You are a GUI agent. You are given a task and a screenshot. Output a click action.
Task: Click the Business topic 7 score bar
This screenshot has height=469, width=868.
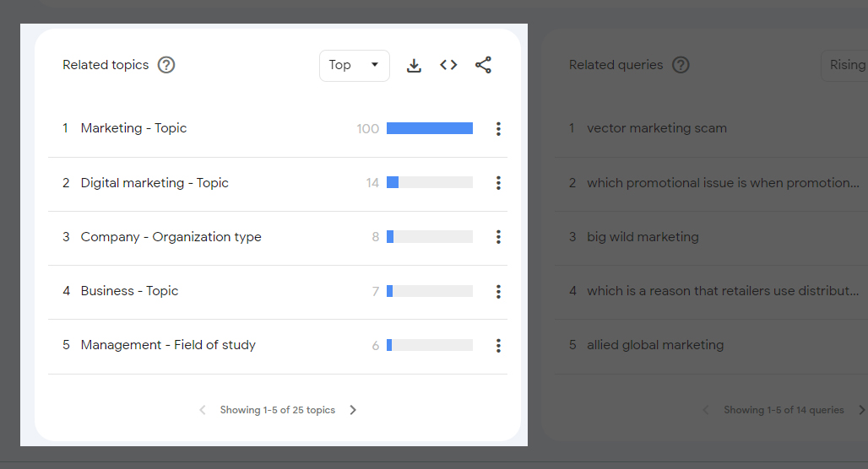430,291
